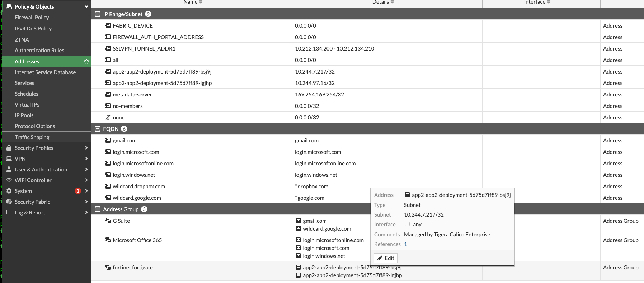644x283 pixels.
Task: Click the none address icon
Action: (108, 117)
